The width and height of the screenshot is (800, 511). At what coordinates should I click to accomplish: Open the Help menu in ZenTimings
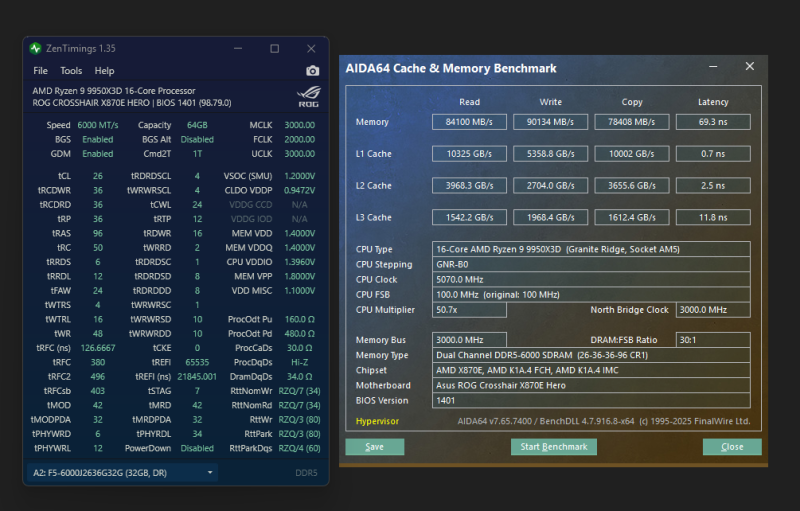click(104, 71)
